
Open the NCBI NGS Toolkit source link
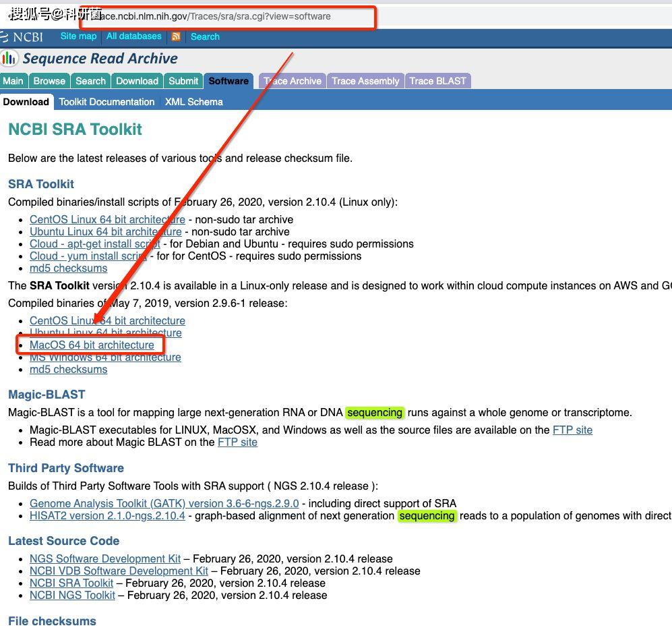[72, 596]
